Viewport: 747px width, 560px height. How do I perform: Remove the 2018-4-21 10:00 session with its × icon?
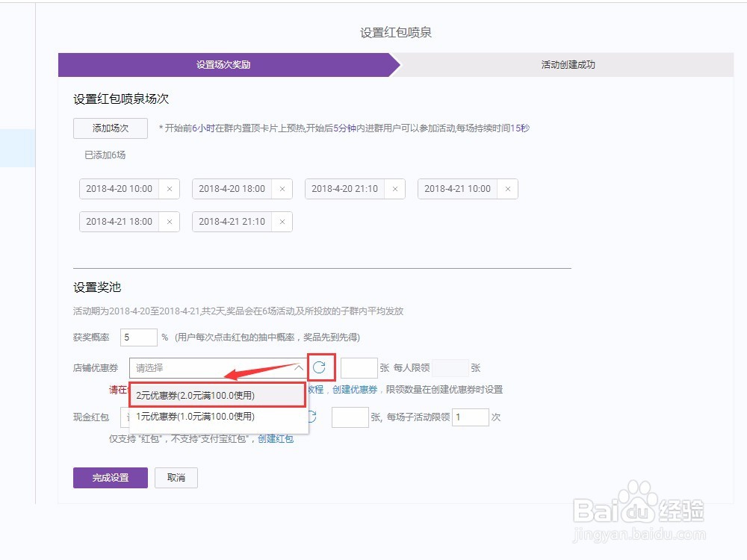coord(507,189)
